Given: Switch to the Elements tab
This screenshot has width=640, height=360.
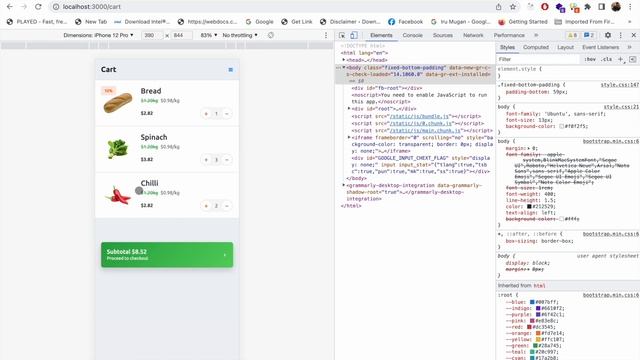Looking at the screenshot, I should pos(381,36).
